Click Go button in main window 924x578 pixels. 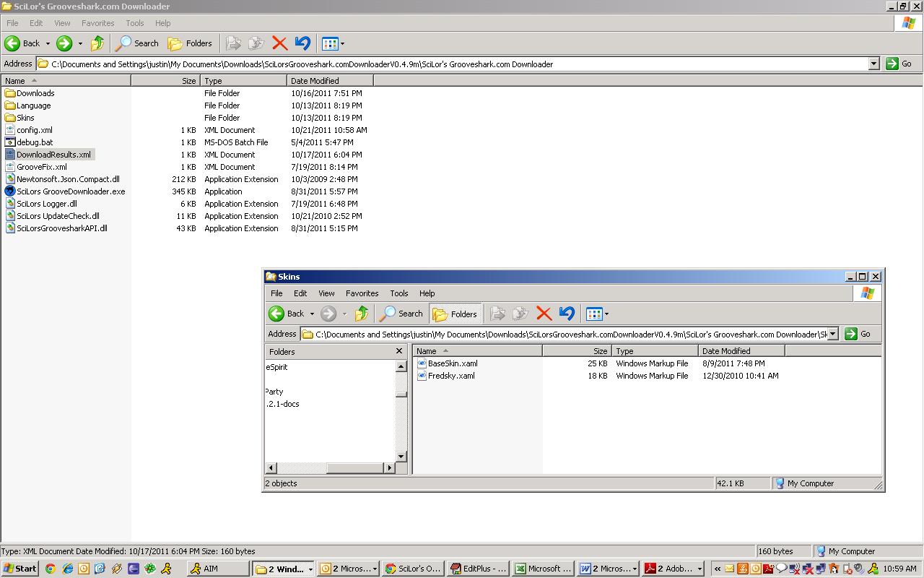coord(899,64)
